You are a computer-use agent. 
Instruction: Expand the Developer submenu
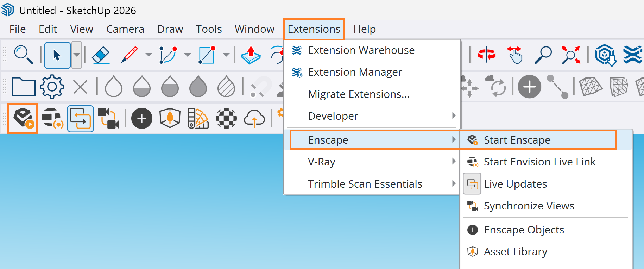(372, 116)
